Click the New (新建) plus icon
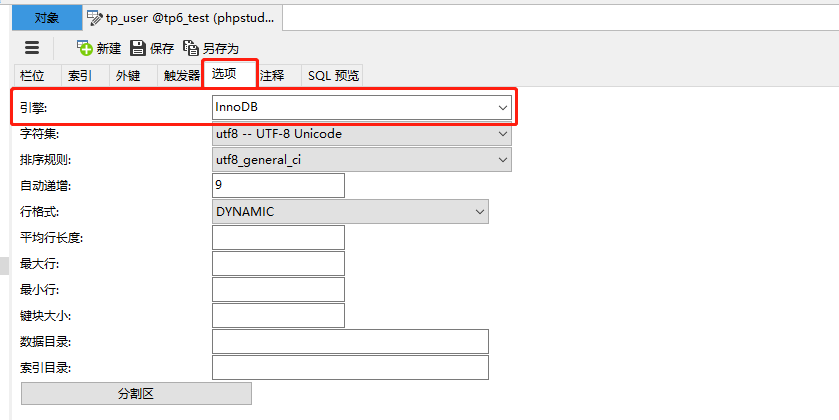Viewport: 839px width, 420px height. (x=85, y=48)
